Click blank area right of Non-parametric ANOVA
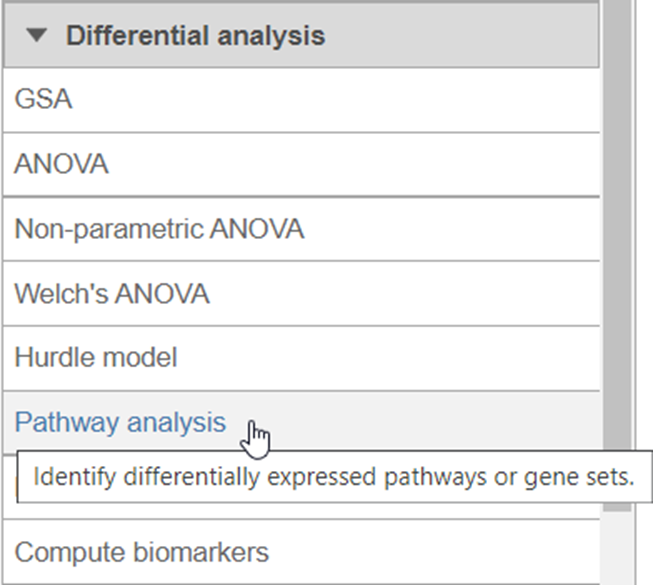 [452, 229]
